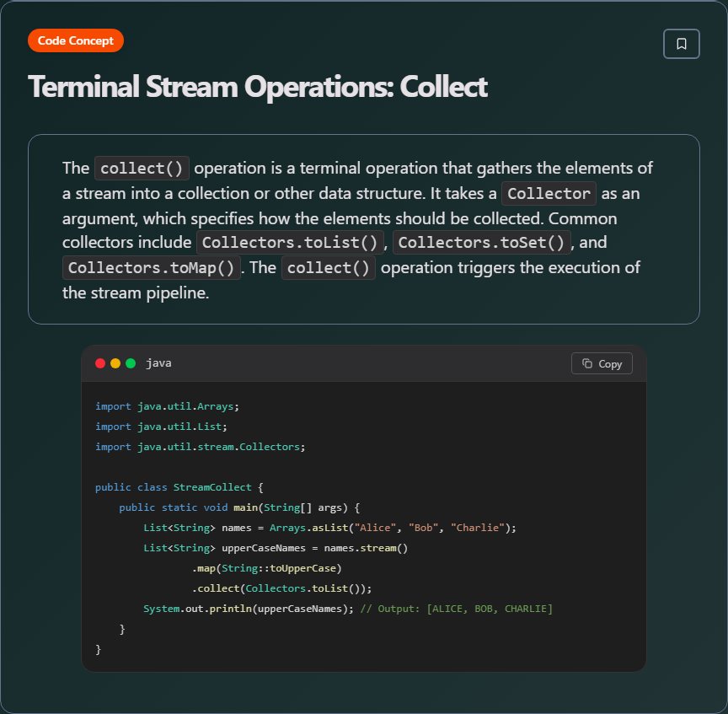Click the Code Concept badge
The height and width of the screenshot is (714, 728).
tap(76, 40)
